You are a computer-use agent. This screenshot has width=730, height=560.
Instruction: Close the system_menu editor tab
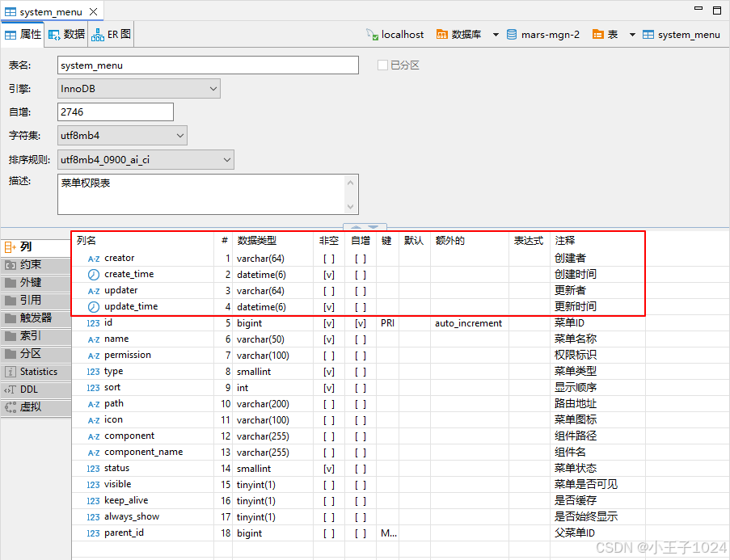click(x=93, y=11)
